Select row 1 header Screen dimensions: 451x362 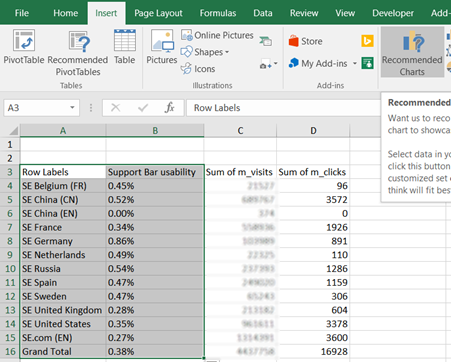pyautogui.click(x=10, y=144)
